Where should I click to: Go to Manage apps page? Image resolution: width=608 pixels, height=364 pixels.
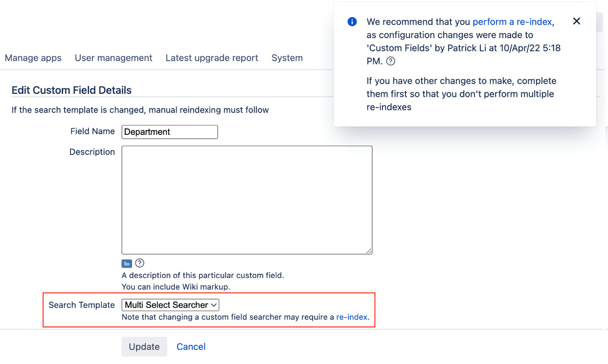[33, 58]
